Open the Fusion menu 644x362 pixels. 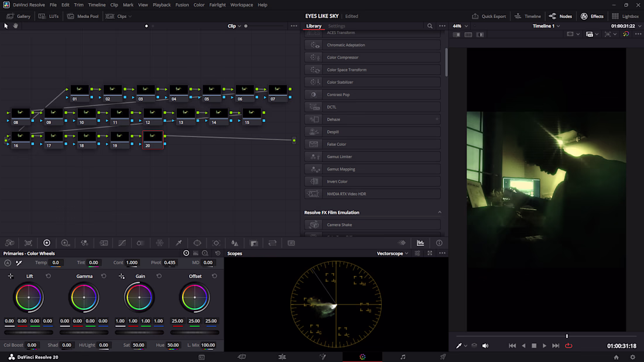pyautogui.click(x=181, y=5)
